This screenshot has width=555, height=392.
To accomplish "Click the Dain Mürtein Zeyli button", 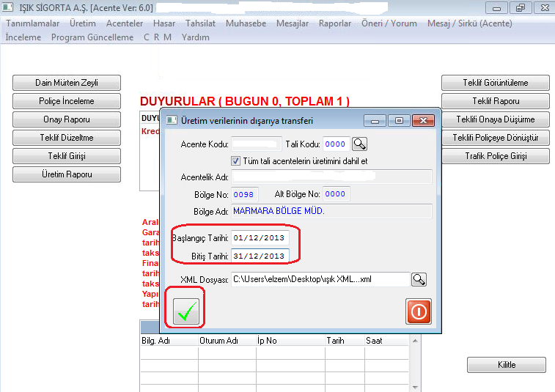I will (67, 83).
